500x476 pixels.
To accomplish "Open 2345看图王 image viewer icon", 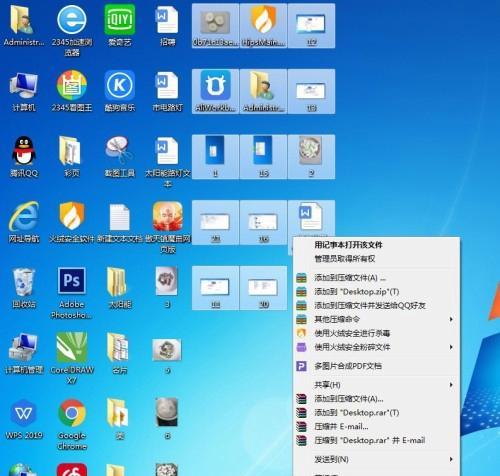I will (72, 85).
